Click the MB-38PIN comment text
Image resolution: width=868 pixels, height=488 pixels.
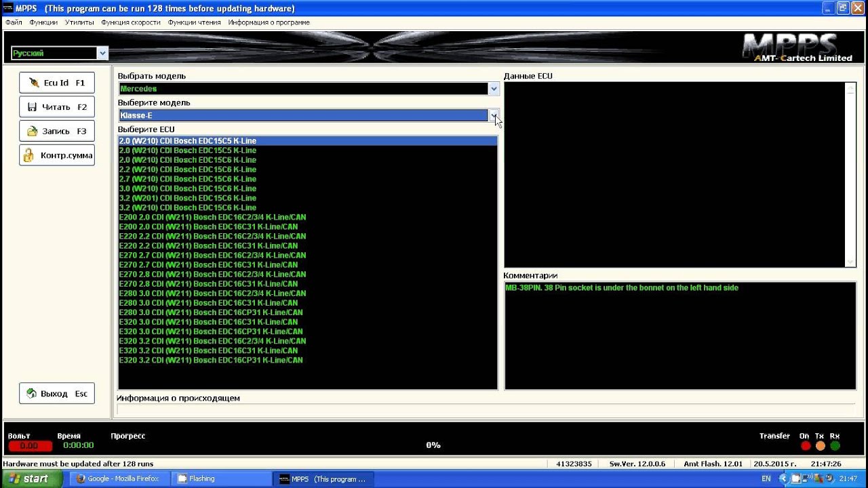622,288
